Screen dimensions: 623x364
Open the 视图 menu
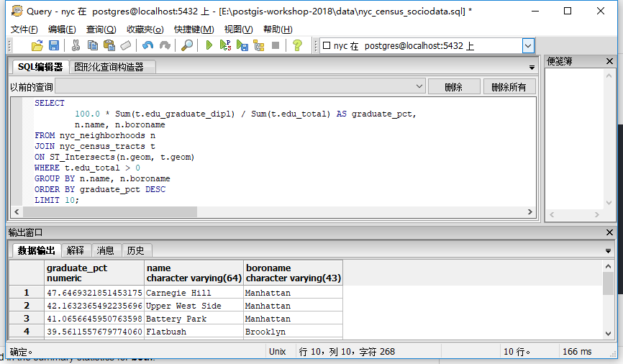point(238,29)
